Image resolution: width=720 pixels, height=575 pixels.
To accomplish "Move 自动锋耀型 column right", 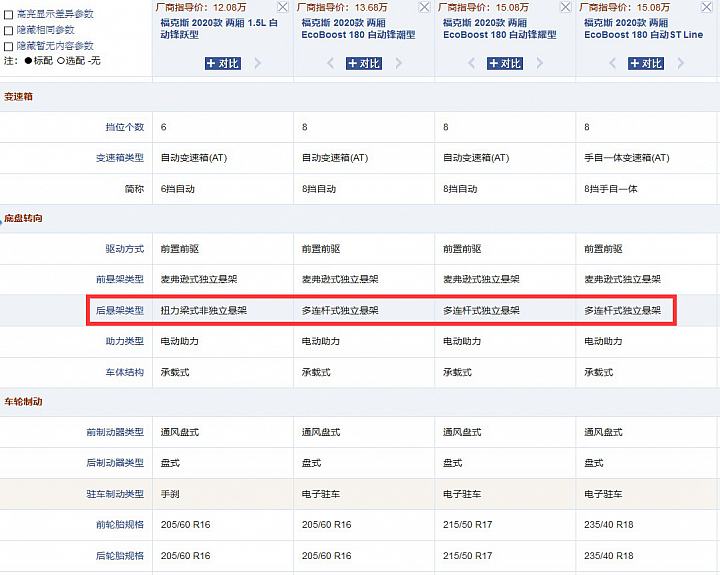I will tap(540, 63).
